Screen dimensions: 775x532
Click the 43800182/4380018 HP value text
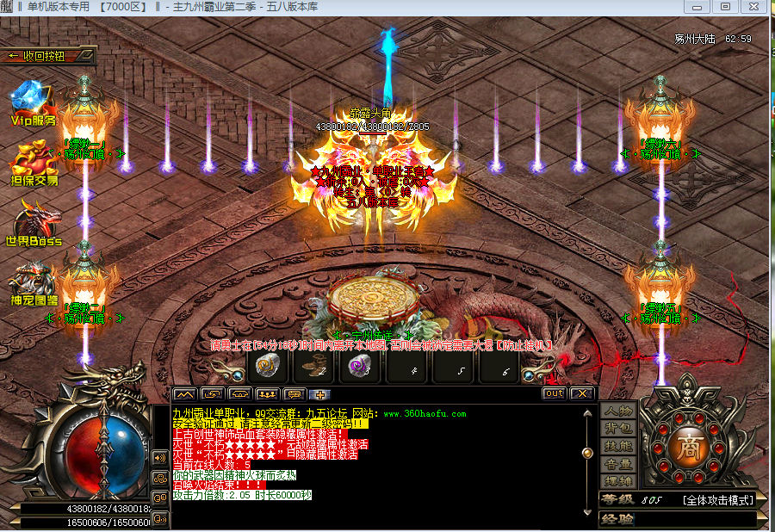[x=108, y=508]
